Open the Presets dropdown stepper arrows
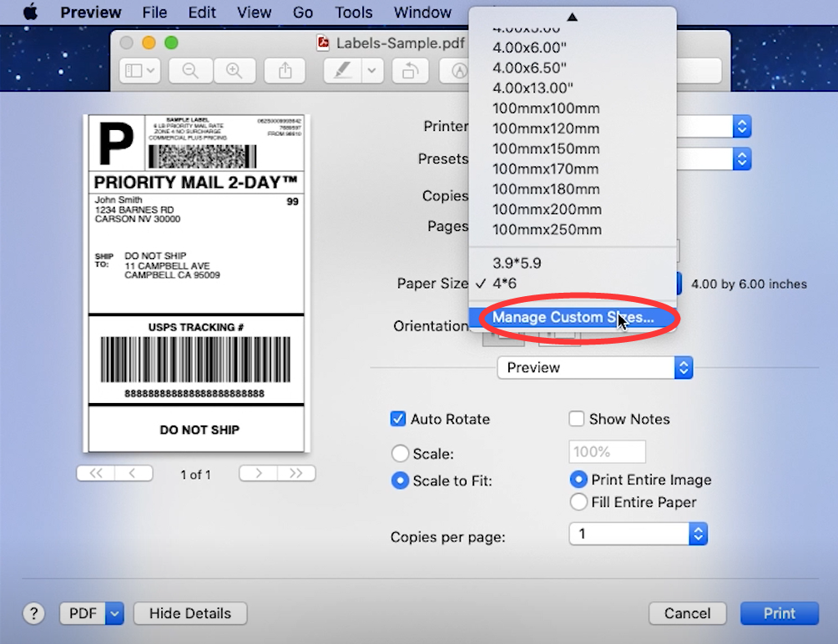 [x=742, y=159]
